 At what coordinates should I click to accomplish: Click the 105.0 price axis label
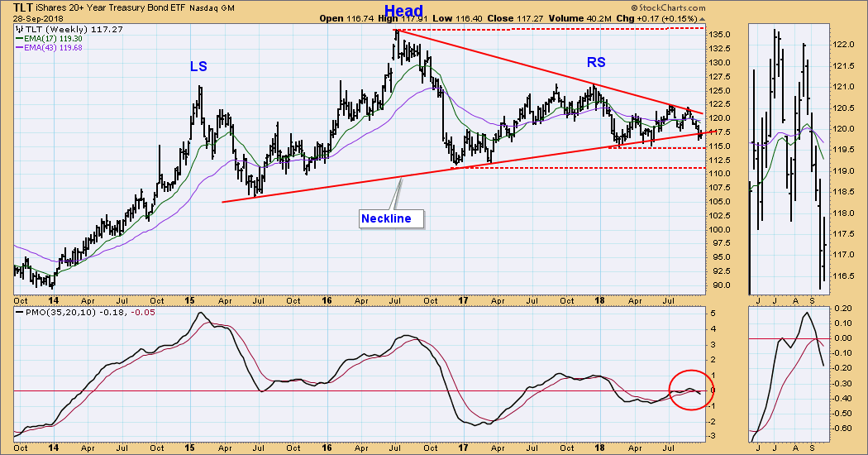click(x=721, y=202)
